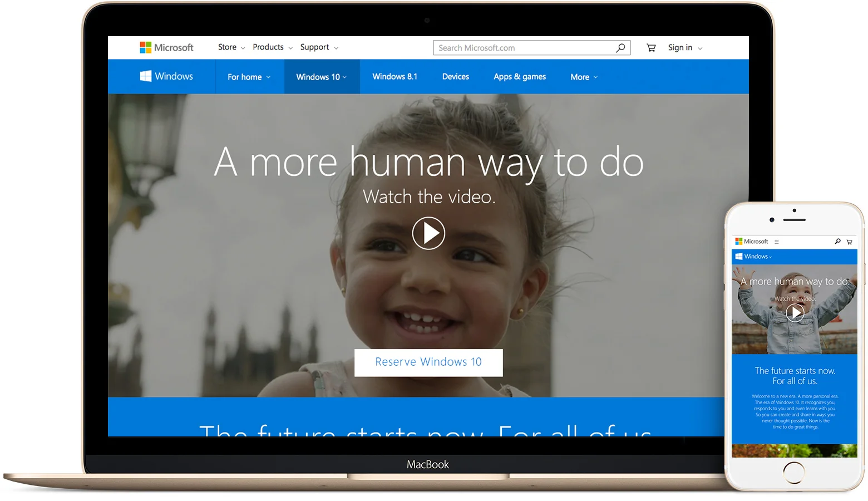Click the Sign in link
The image size is (868, 501).
point(680,48)
